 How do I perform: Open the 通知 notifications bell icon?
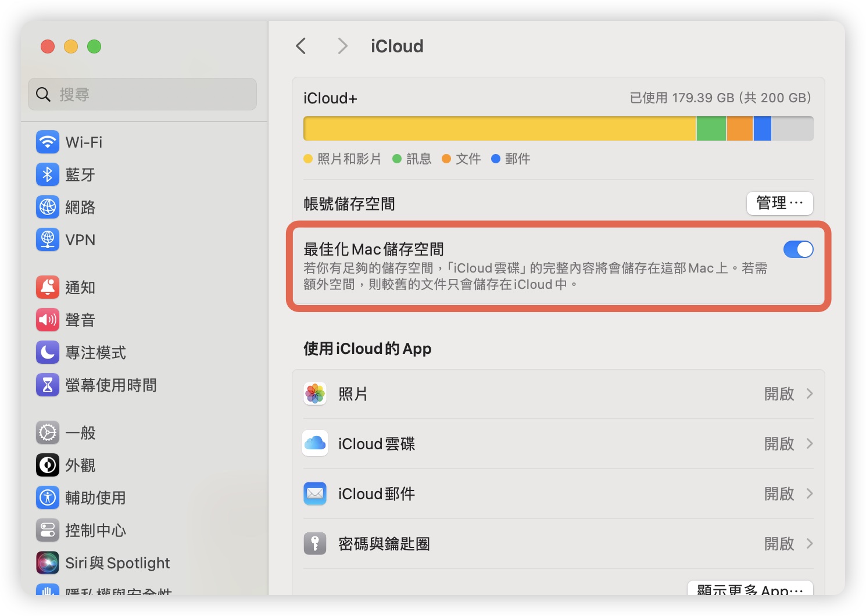click(x=48, y=287)
